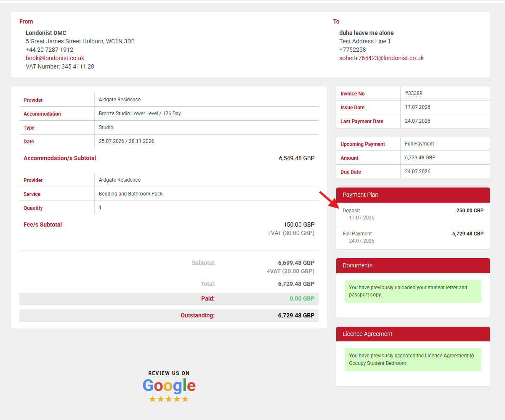The height and width of the screenshot is (420, 505).
Task: Click the accepted Licence Agreement notice
Action: pos(413,359)
